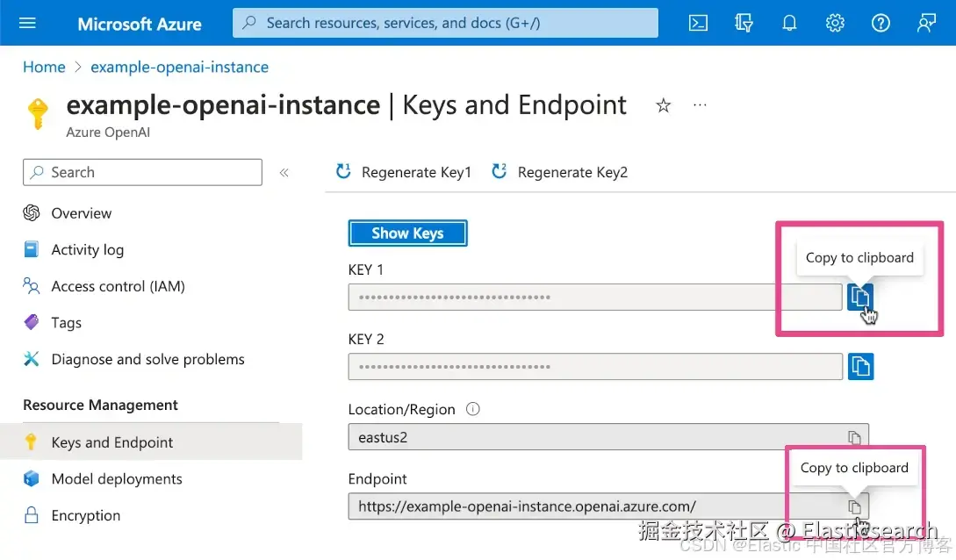Screen dimensions: 956x560
Task: Open the help question mark icon
Action: click(x=881, y=23)
